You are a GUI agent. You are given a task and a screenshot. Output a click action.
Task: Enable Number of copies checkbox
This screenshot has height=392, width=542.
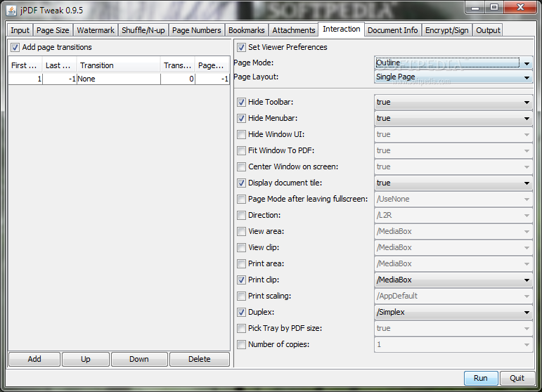(x=241, y=345)
